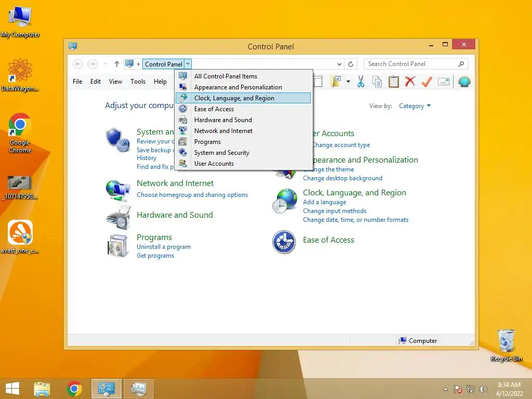
Task: Click the Copy toolbar icon
Action: coord(377,82)
